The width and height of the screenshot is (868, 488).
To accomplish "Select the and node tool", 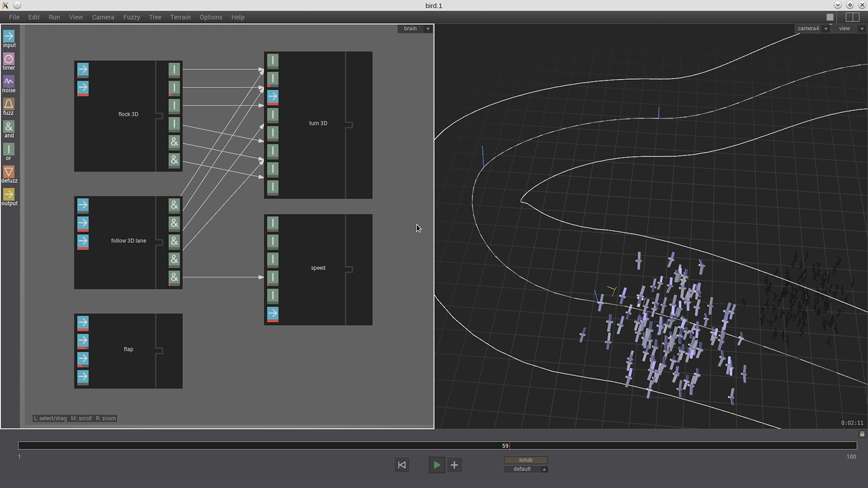I will (9, 127).
